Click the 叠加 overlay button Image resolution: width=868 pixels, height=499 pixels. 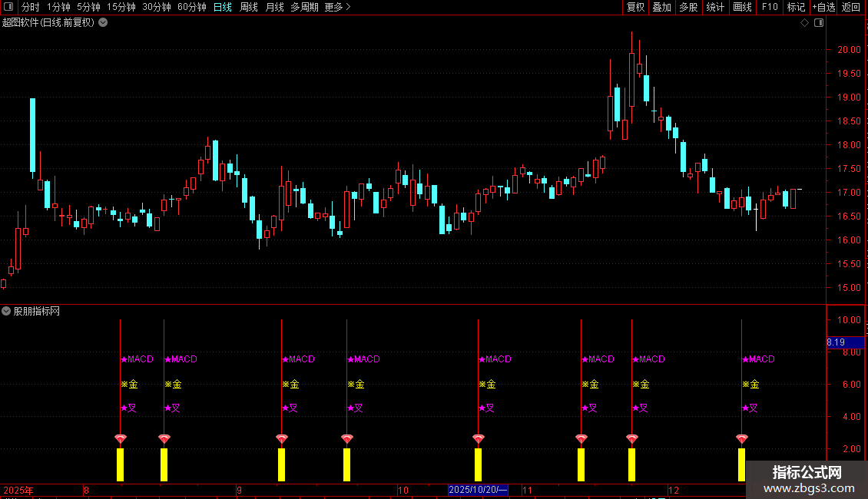tap(661, 7)
